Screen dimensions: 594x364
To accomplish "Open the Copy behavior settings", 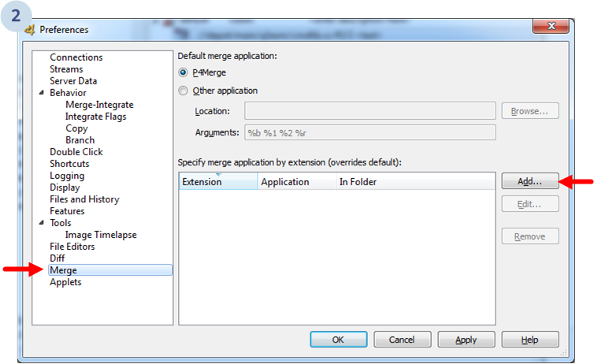I will click(x=76, y=128).
